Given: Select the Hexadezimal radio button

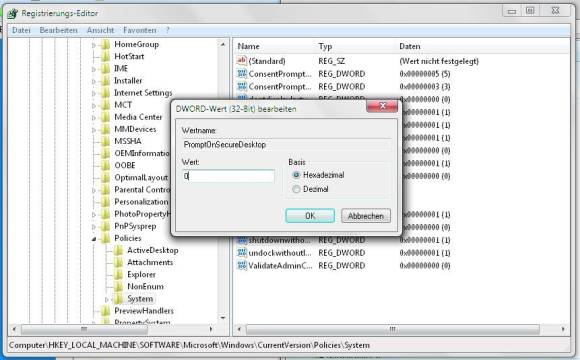Looking at the screenshot, I should click(296, 175).
